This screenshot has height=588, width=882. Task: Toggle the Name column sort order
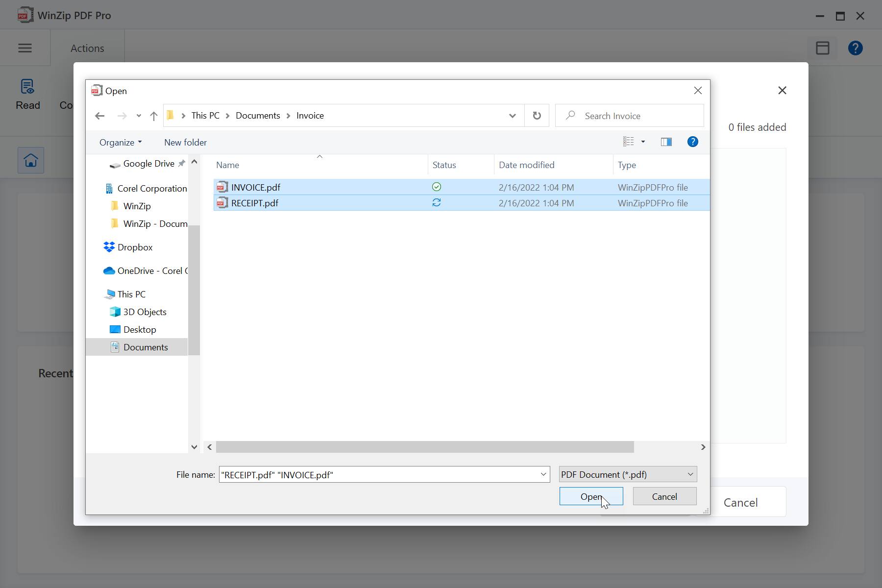click(227, 165)
